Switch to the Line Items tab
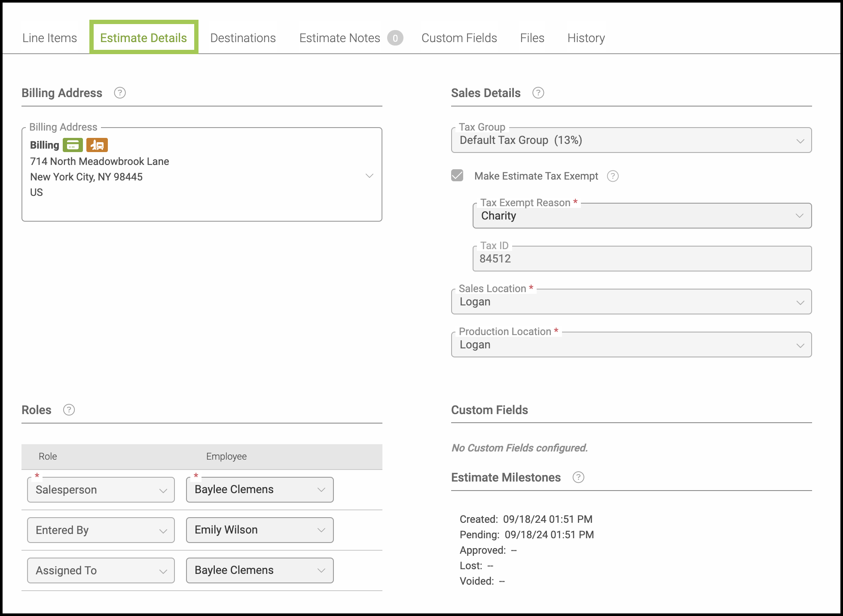Screen dimensions: 843x616 click(x=49, y=38)
